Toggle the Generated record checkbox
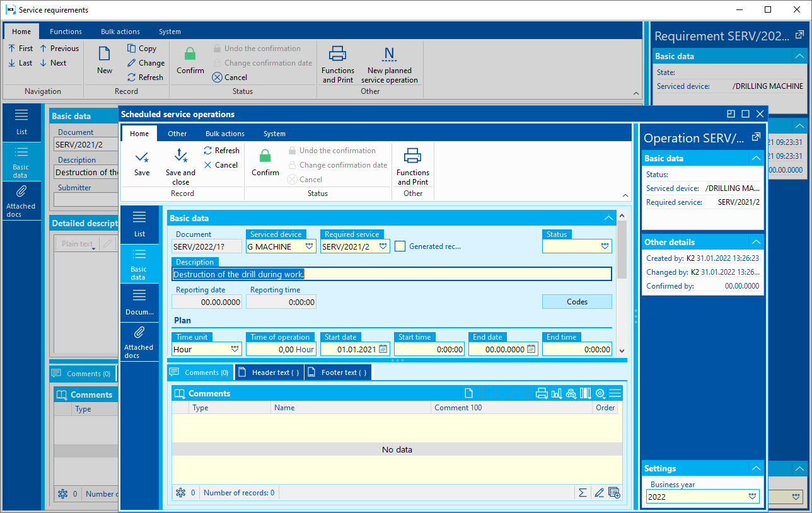This screenshot has width=812, height=513. point(400,246)
